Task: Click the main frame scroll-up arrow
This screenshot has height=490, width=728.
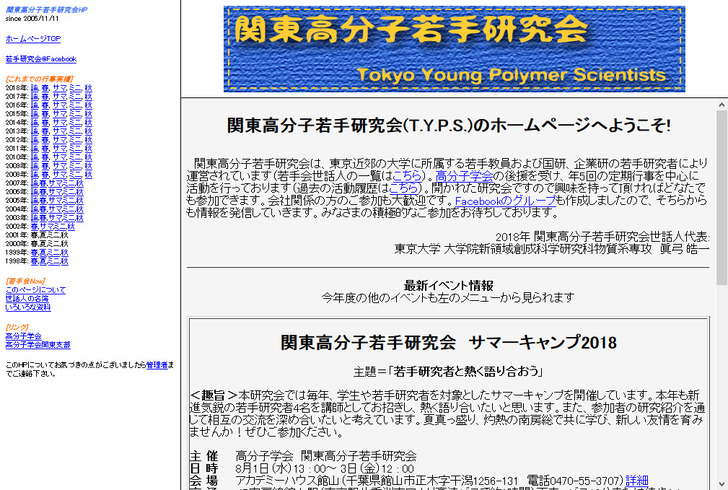Action: pos(721,103)
